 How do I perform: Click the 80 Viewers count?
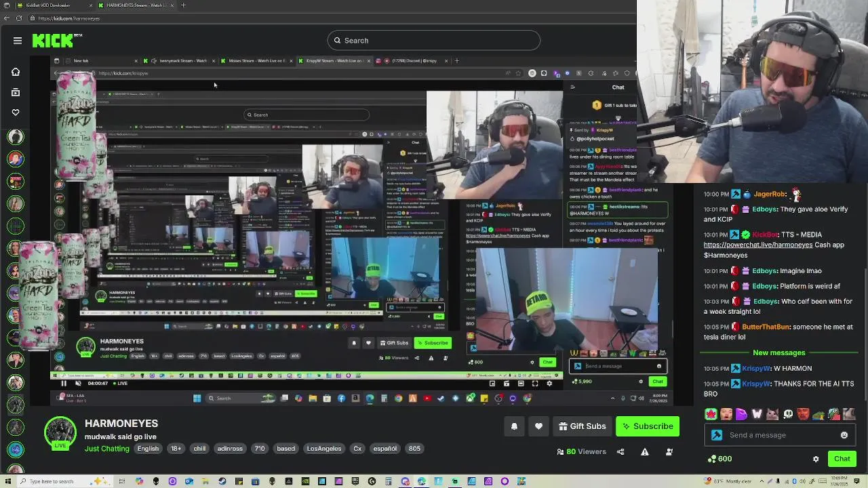pos(581,452)
